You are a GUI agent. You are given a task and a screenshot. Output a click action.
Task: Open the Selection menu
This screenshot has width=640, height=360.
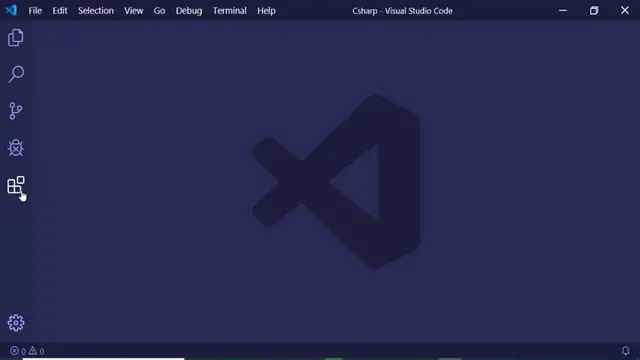click(96, 11)
